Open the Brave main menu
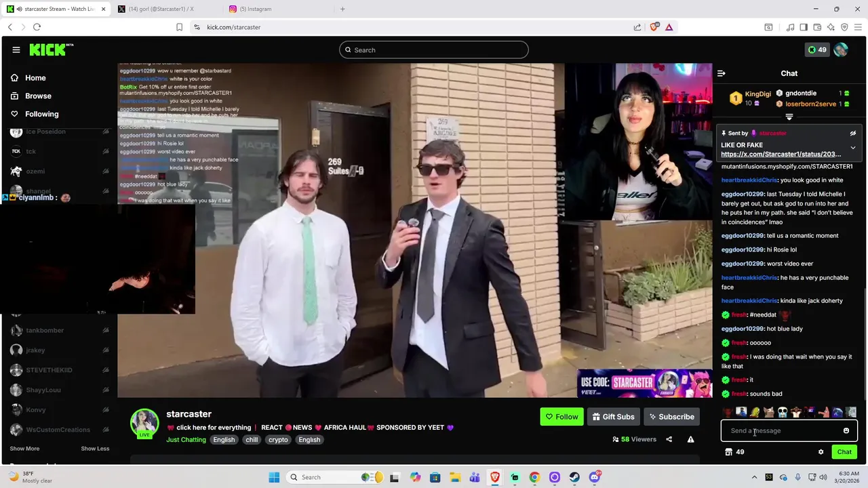Screen dimensions: 868x488 859,27
